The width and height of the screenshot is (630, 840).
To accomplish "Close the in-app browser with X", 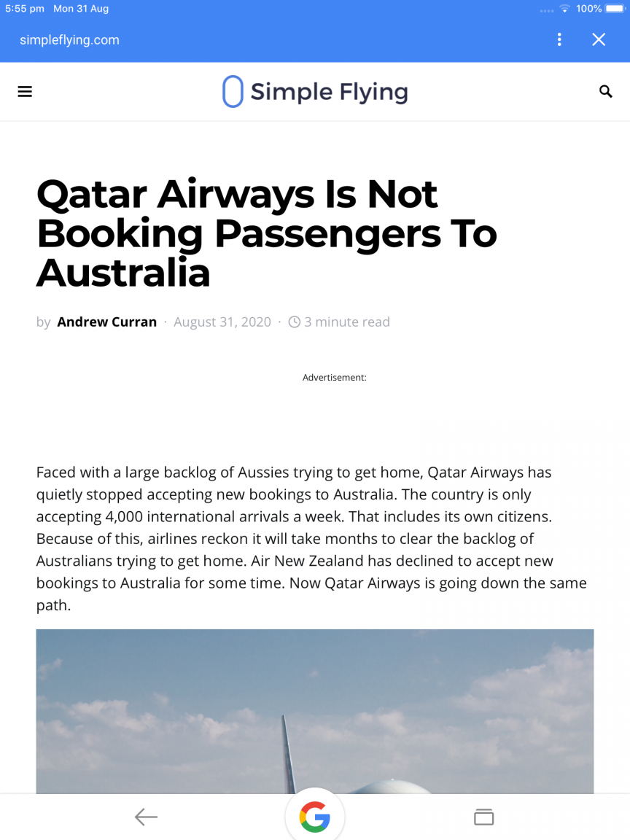I will [x=599, y=39].
